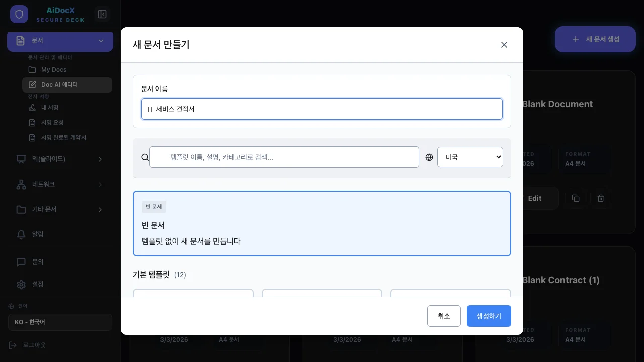Switch to 서명 요청 in the sidebar
This screenshot has height=362, width=644.
(55, 122)
